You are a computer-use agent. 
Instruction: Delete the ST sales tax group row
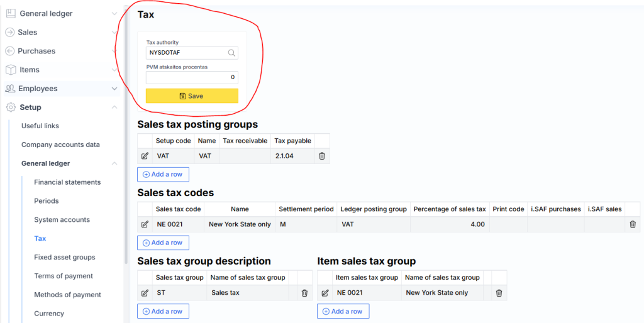point(304,293)
